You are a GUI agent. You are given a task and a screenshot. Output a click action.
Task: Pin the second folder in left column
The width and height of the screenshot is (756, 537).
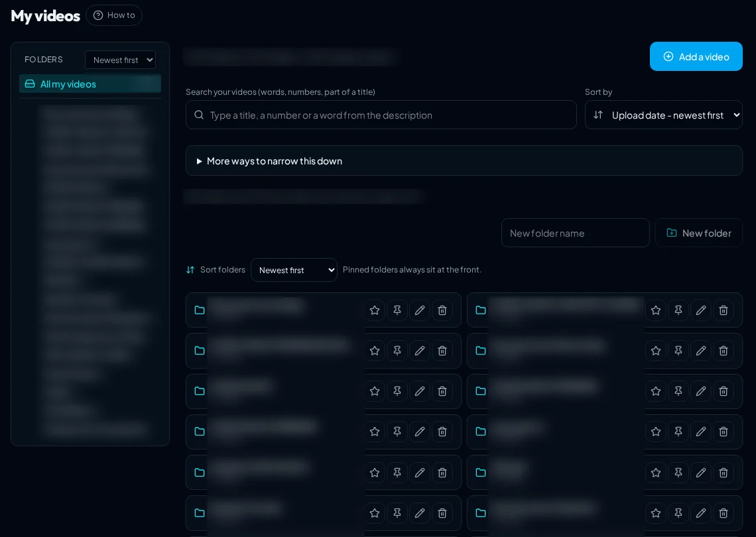pyautogui.click(x=397, y=351)
